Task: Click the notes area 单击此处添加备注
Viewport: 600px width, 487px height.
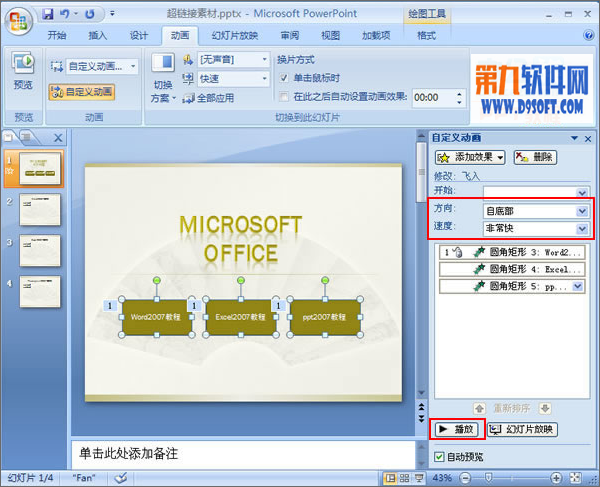Action: 243,454
